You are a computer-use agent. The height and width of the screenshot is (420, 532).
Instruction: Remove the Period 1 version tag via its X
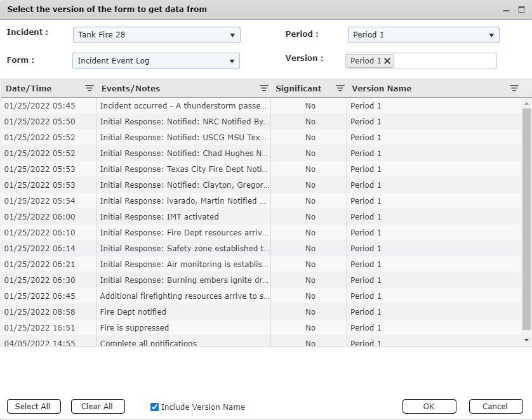point(386,60)
